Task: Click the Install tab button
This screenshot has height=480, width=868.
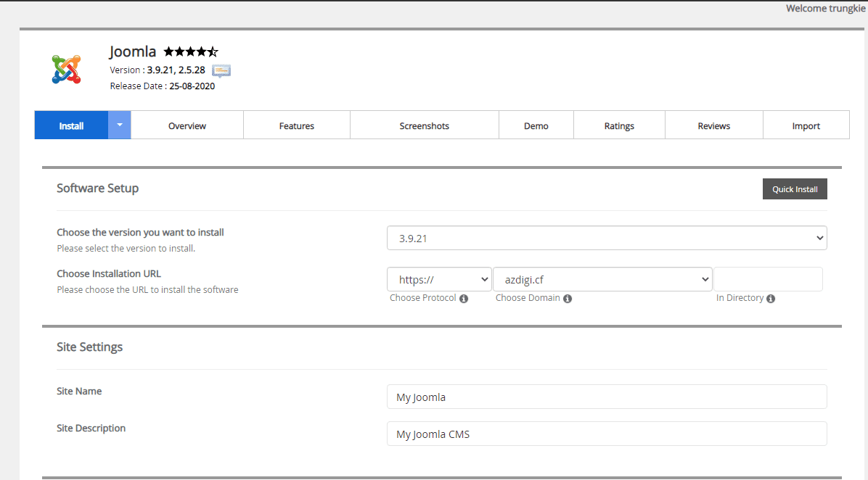Action: (x=71, y=125)
